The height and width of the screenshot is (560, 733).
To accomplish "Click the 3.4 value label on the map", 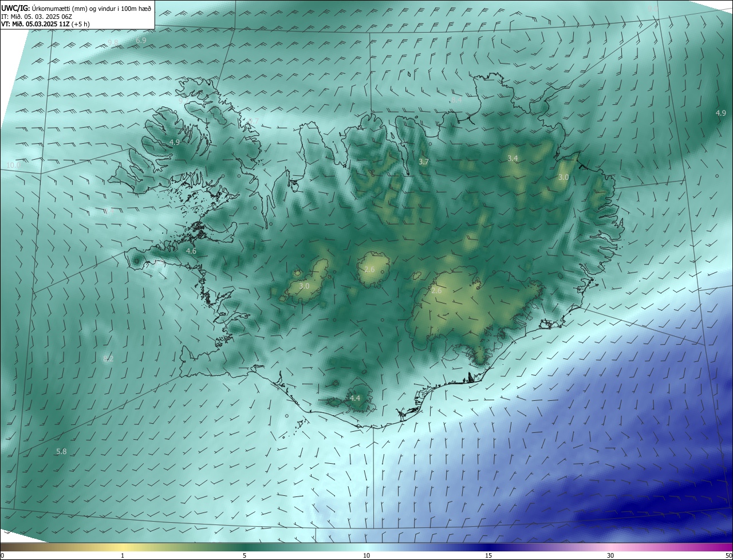I will (x=513, y=158).
